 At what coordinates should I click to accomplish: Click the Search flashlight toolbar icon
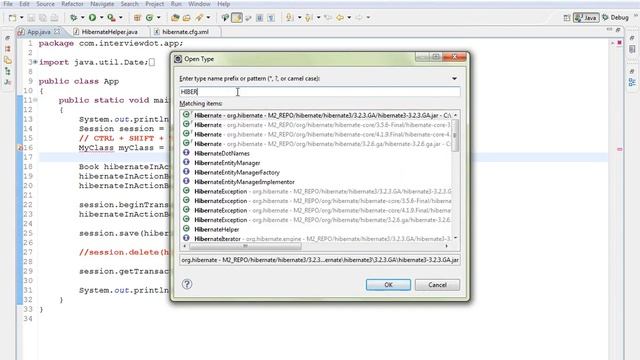(x=199, y=18)
